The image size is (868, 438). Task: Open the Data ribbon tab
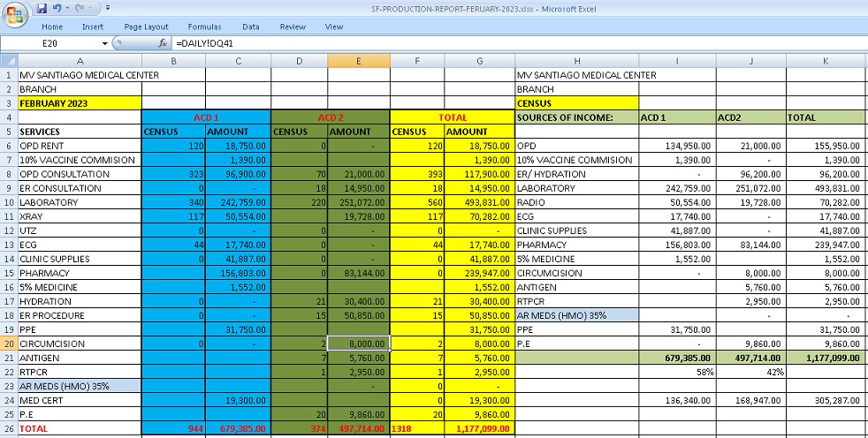point(251,26)
